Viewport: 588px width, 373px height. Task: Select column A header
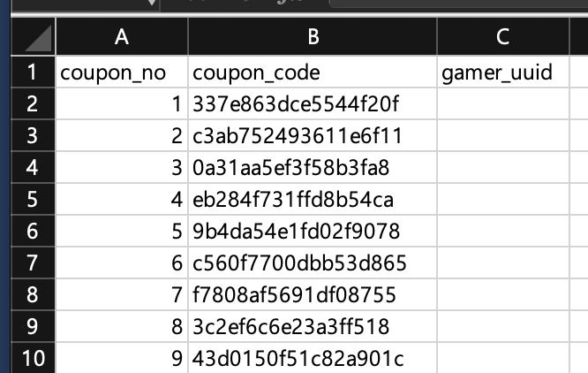tap(121, 37)
